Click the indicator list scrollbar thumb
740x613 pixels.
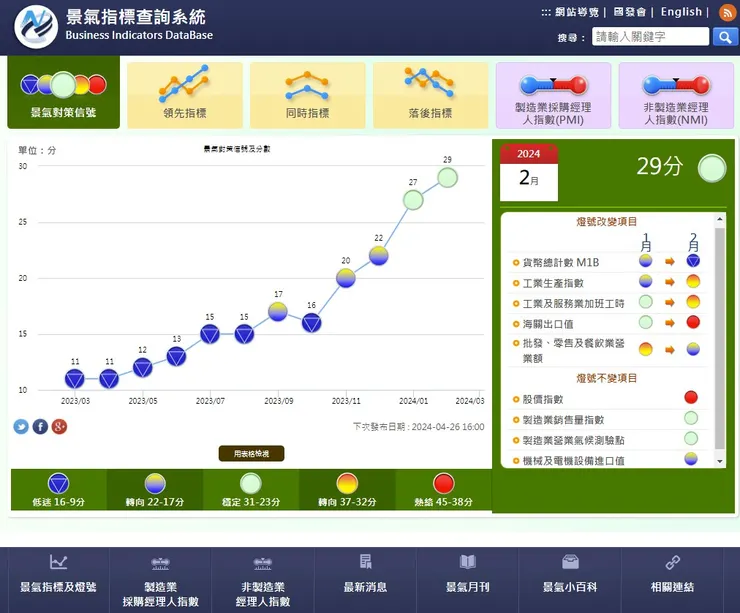(720, 338)
